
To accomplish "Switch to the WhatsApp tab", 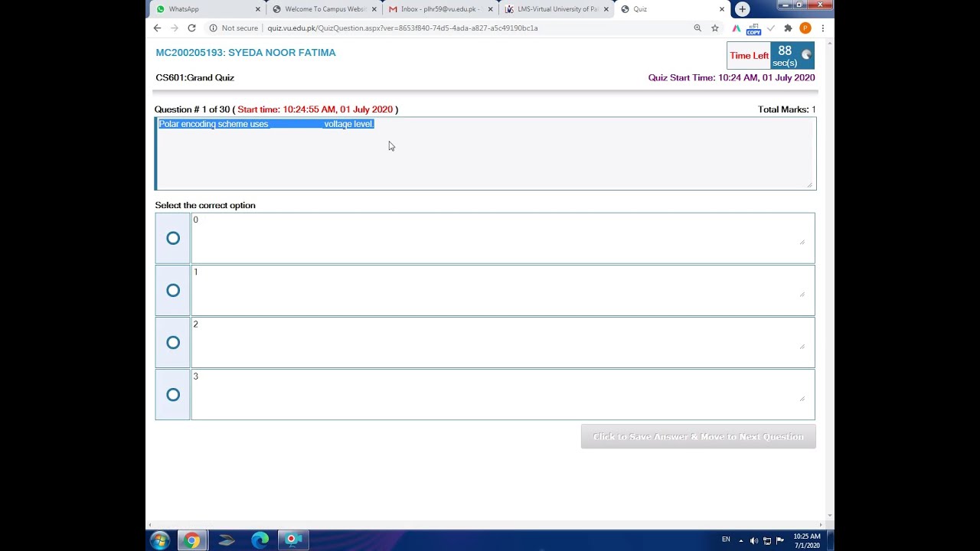I will pos(205,9).
